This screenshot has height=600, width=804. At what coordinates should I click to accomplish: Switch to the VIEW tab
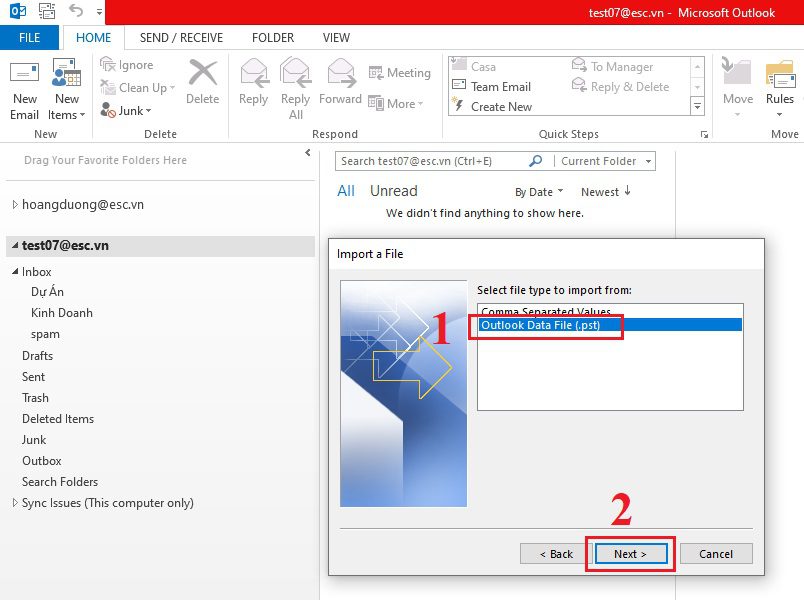point(336,37)
